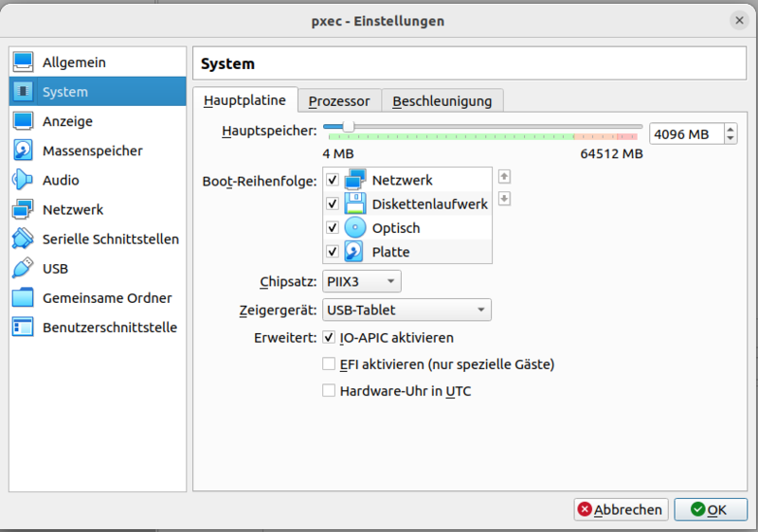This screenshot has width=758, height=532.
Task: Open the Allgemein settings icon
Action: point(24,62)
